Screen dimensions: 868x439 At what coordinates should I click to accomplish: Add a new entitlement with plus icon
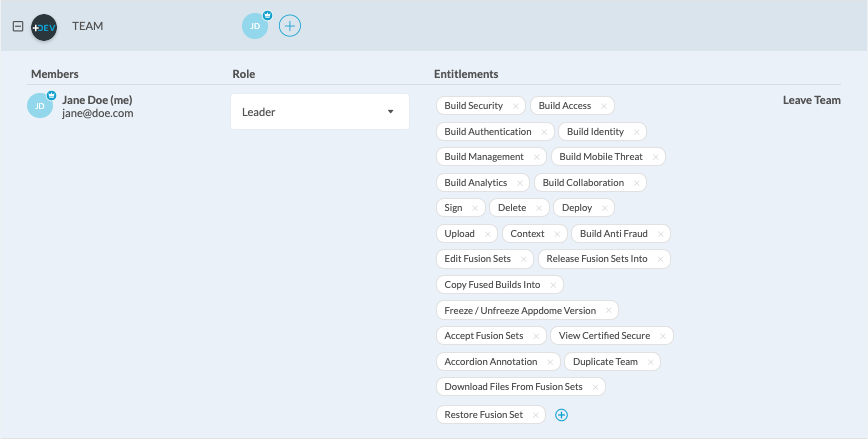(x=561, y=415)
